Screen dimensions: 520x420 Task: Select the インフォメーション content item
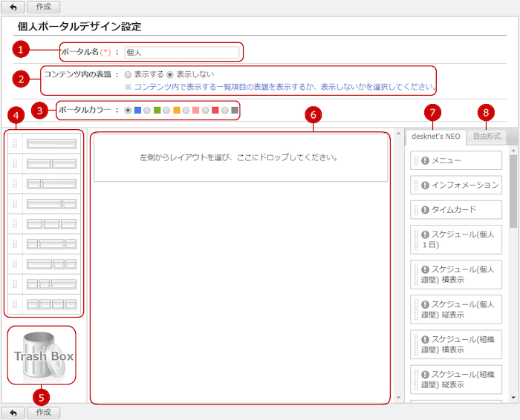pyautogui.click(x=455, y=186)
